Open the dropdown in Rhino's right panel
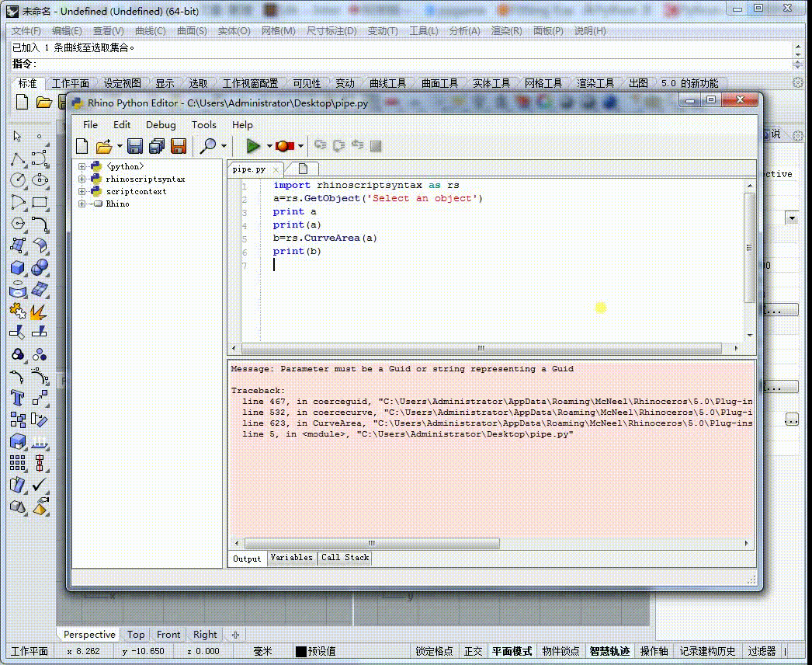The image size is (812, 665). (x=792, y=218)
